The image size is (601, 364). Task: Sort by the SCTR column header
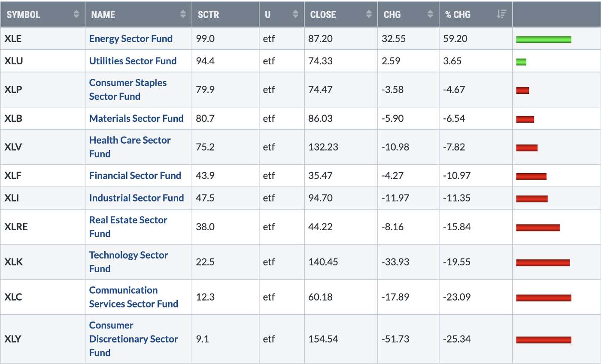pos(209,14)
